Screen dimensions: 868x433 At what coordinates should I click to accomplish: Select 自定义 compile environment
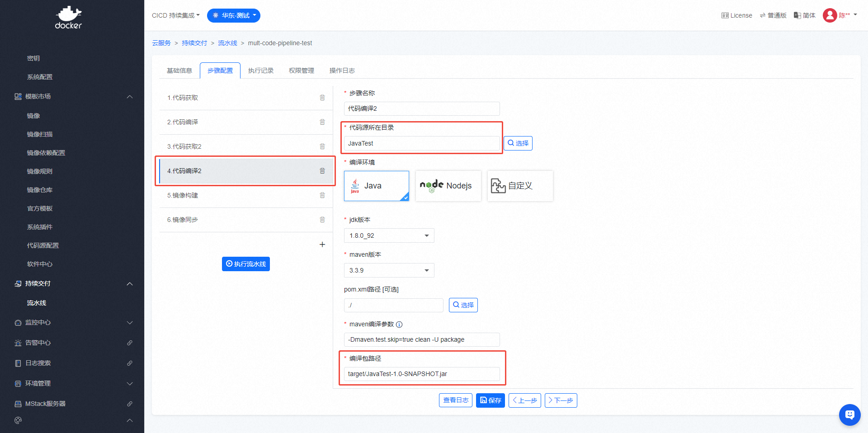[520, 186]
